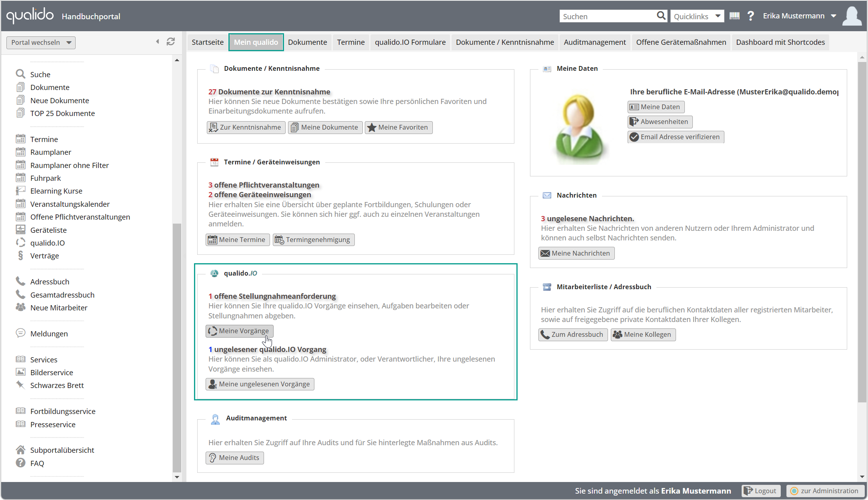Click Email Adresse verifizieren button
This screenshot has width=868, height=500.
[676, 137]
